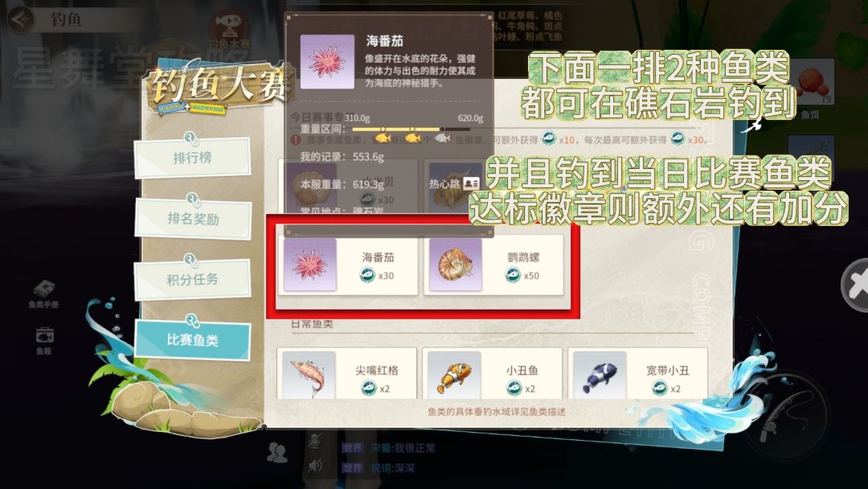868x489 pixels.
Task: Open the friends icon beside chat
Action: coord(276,453)
